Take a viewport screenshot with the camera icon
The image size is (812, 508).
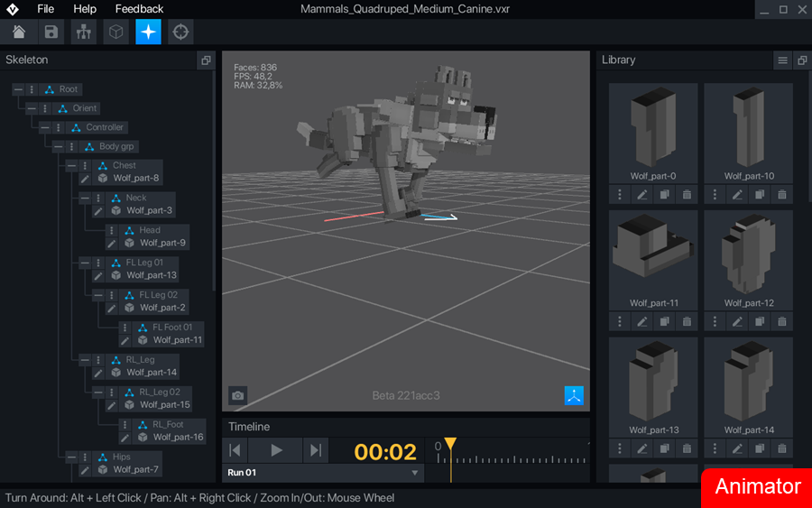237,395
